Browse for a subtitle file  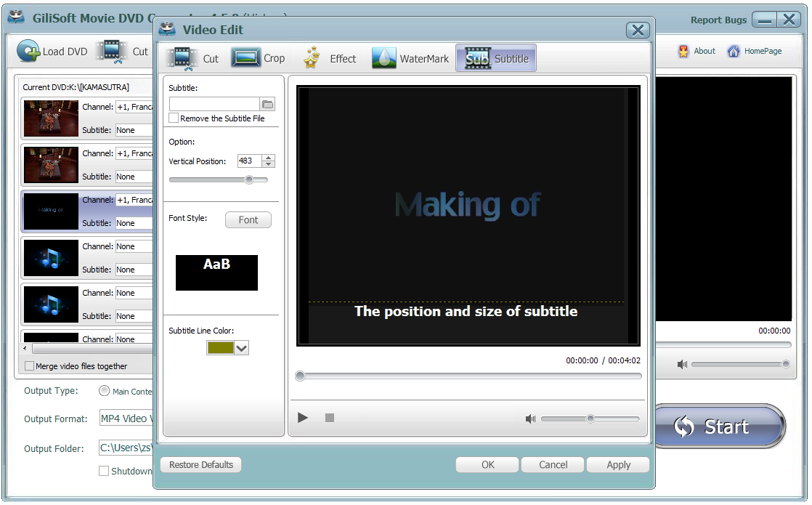[268, 103]
